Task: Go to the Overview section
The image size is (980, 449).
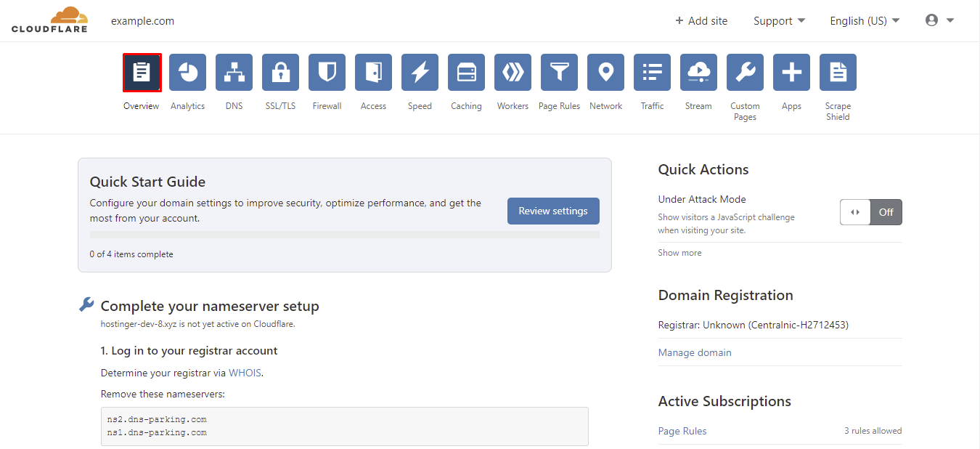Action: click(142, 73)
